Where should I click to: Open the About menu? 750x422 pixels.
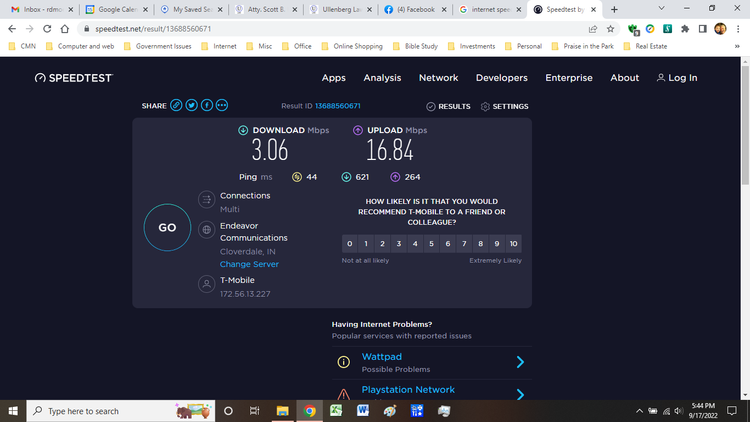click(x=625, y=78)
